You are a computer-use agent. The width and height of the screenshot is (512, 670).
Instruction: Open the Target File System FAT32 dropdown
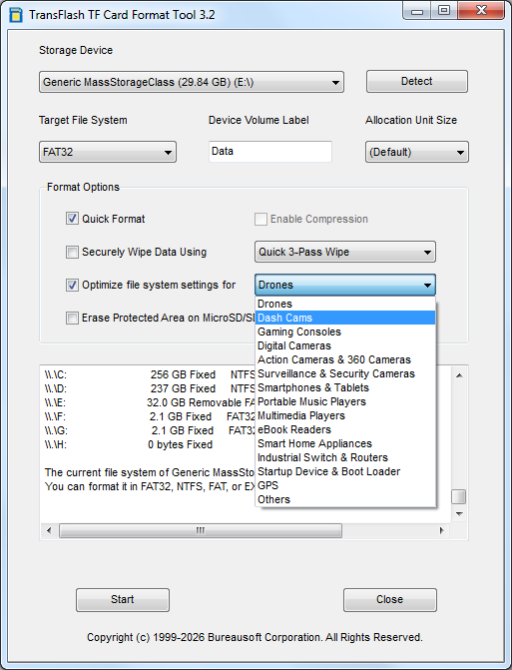tap(108, 152)
